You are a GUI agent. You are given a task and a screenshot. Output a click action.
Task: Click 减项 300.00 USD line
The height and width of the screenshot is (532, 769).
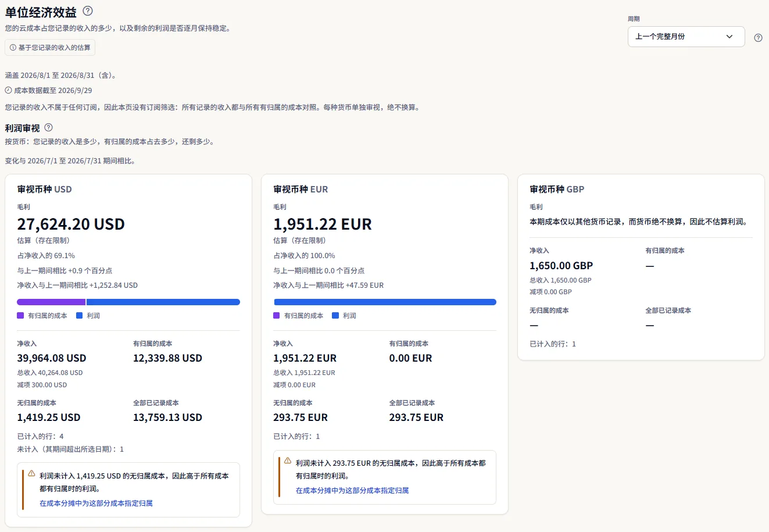click(x=42, y=385)
